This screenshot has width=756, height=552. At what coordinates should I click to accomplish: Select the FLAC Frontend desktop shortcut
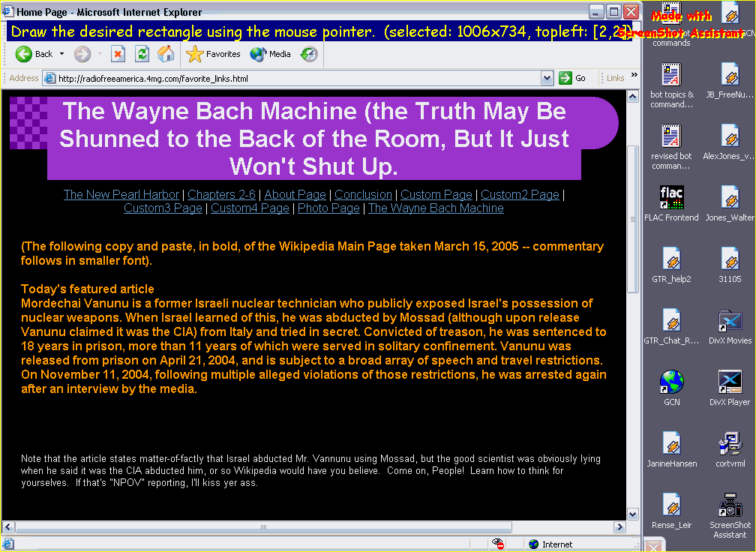[671, 204]
